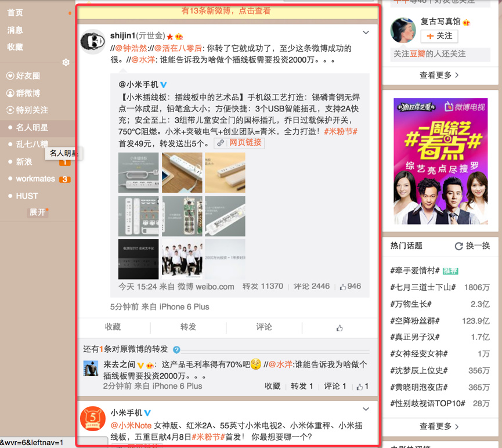Click the verified badge beside @小米手机
502x448 pixels.
click(164, 85)
